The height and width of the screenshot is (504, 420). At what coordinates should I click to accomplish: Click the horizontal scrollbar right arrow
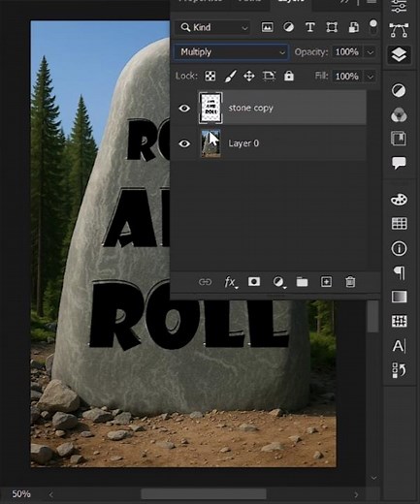pyautogui.click(x=356, y=494)
